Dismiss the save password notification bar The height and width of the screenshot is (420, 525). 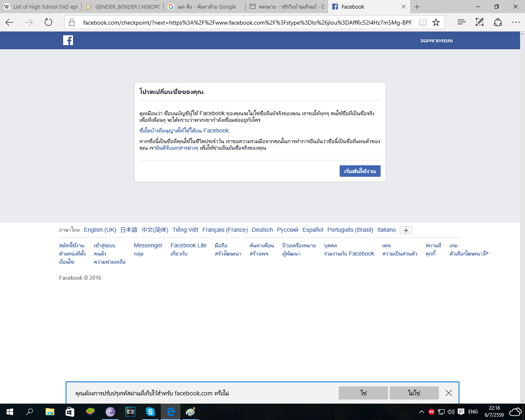point(449,393)
